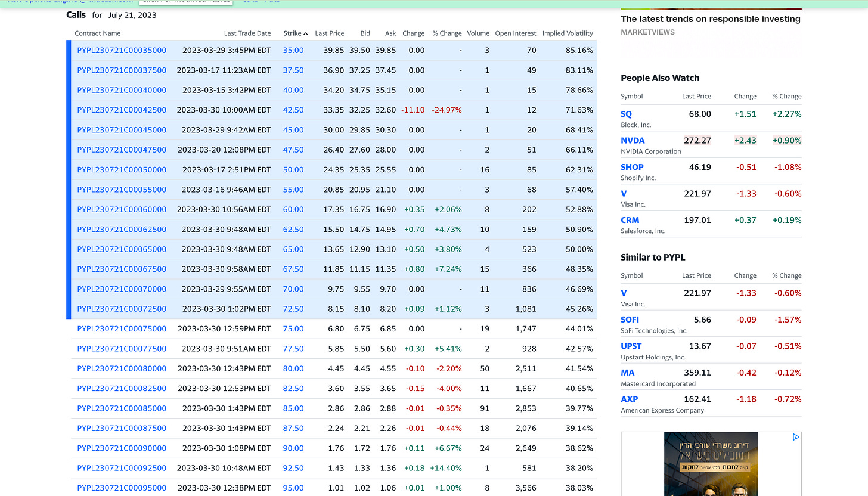Select open interest value 2,853
Image resolution: width=868 pixels, height=496 pixels.
[525, 408]
